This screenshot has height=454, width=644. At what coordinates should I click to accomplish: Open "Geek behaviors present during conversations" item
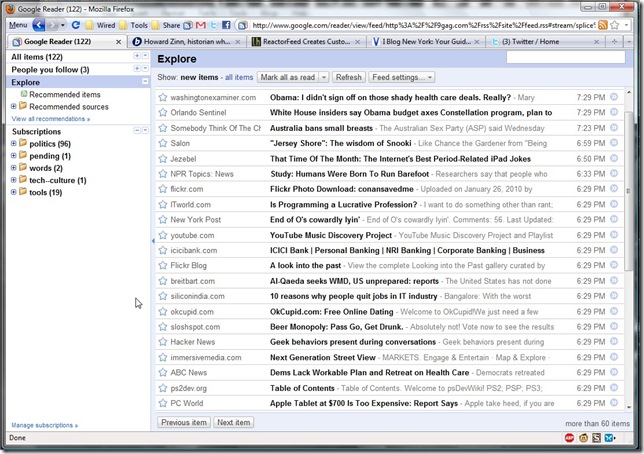[353, 342]
